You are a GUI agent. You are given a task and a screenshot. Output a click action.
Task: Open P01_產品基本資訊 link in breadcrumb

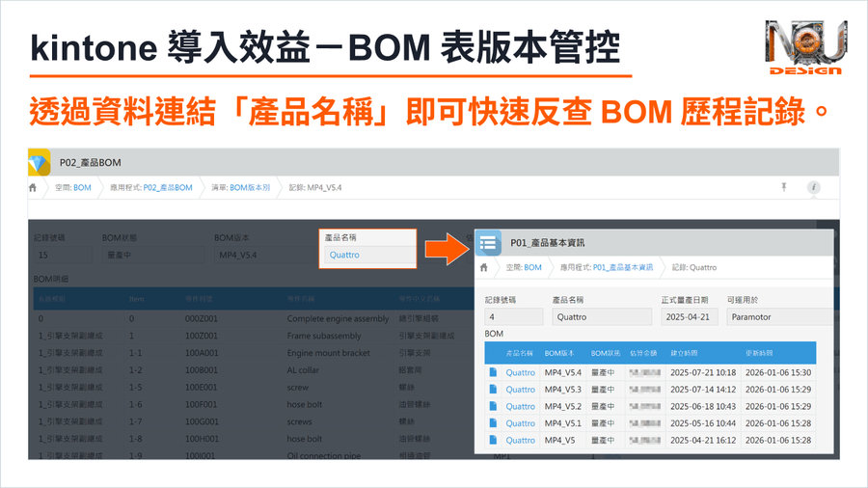(623, 267)
